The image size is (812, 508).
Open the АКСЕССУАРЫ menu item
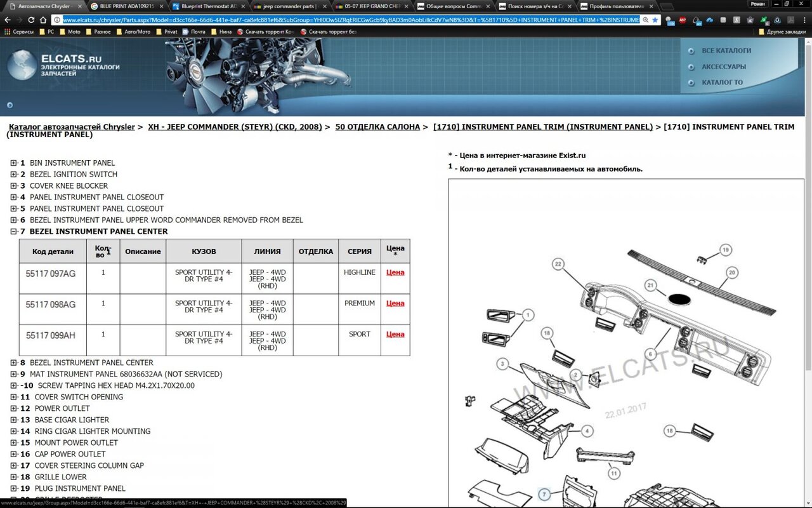coord(723,67)
